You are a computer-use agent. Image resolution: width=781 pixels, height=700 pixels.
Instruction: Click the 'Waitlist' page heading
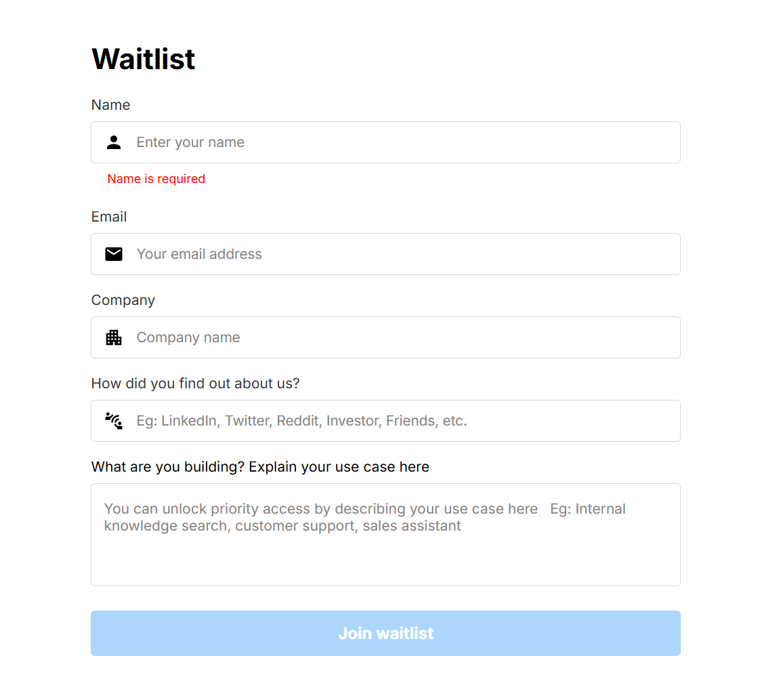pyautogui.click(x=144, y=59)
